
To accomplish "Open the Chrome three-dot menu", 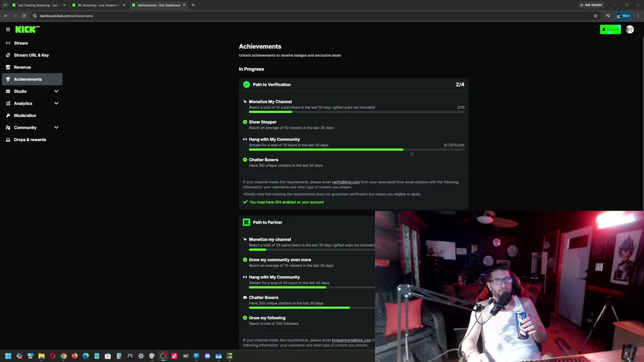I will tap(638, 16).
